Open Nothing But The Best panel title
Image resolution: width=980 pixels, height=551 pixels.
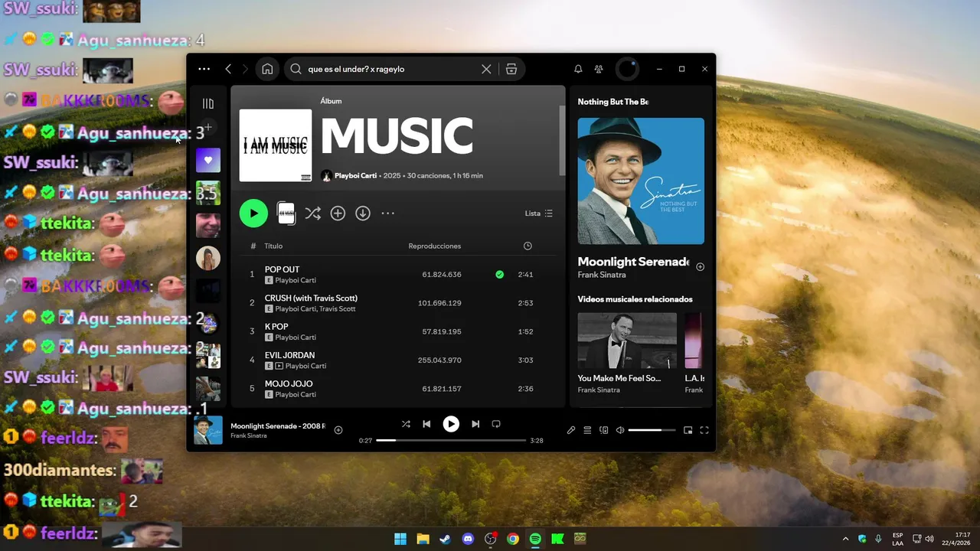[x=612, y=102]
